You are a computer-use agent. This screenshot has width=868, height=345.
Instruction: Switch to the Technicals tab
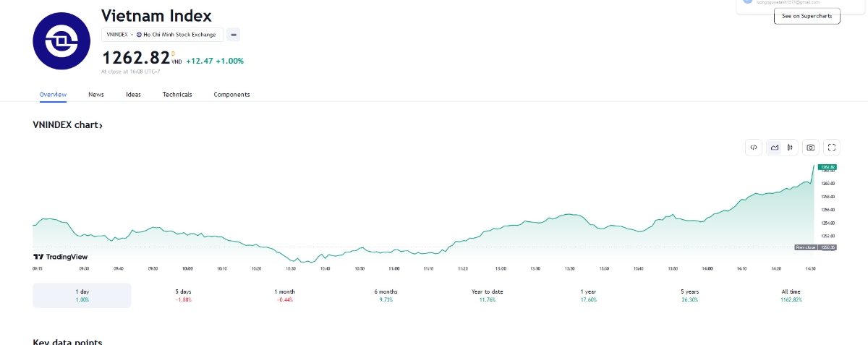pos(177,95)
